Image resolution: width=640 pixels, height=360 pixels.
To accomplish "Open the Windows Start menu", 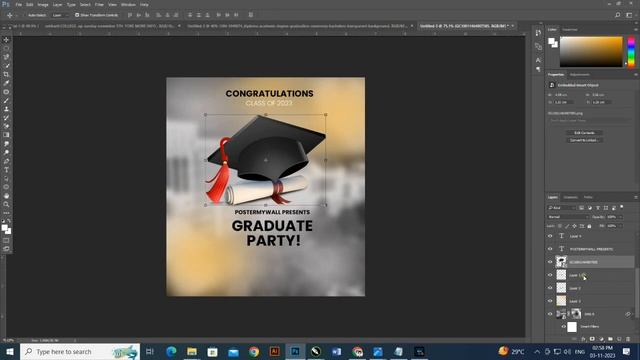I will 10,351.
